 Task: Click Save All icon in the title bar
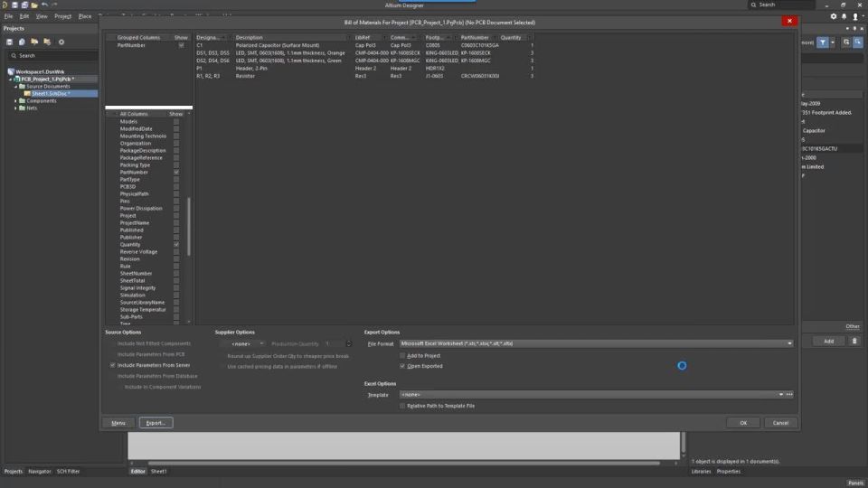click(24, 5)
